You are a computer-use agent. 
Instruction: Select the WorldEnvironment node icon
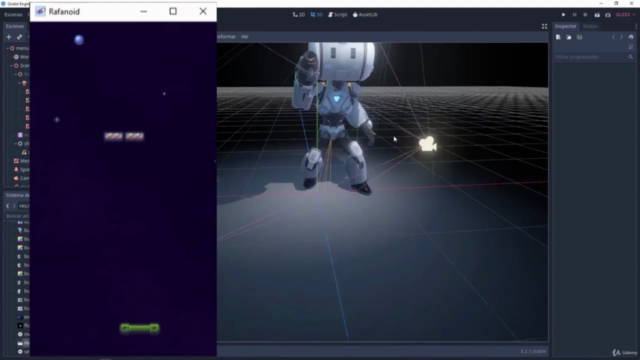pos(16,57)
